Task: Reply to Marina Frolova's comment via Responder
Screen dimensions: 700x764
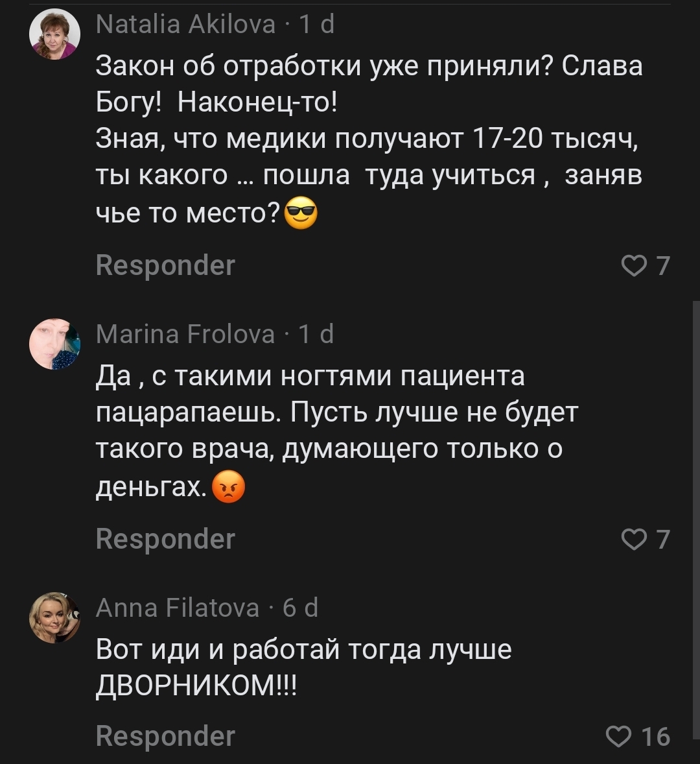Action: (165, 540)
